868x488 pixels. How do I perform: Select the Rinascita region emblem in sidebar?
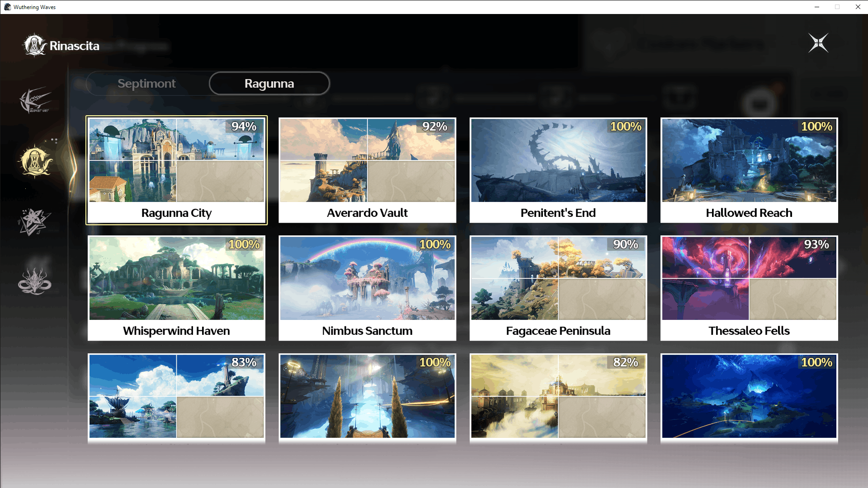point(35,161)
